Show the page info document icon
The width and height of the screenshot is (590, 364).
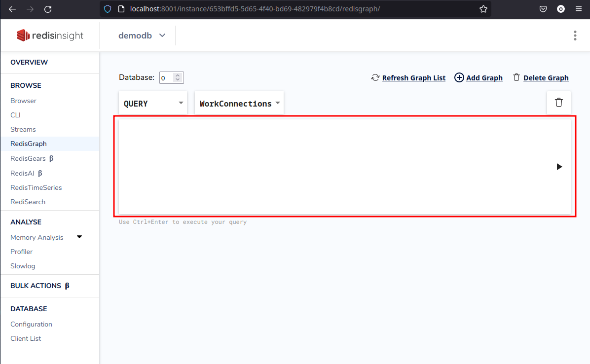click(x=121, y=9)
